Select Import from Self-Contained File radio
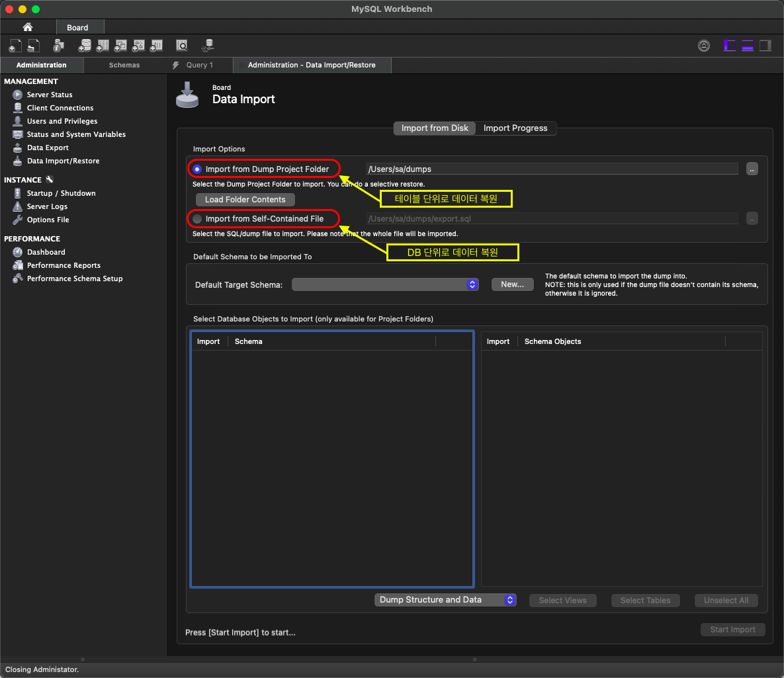The image size is (784, 678). (x=198, y=218)
